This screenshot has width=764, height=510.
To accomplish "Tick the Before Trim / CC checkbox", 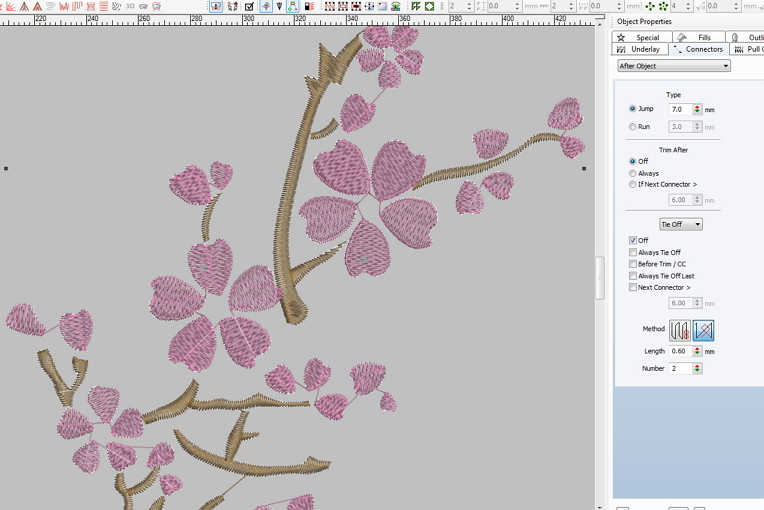I will (x=633, y=264).
